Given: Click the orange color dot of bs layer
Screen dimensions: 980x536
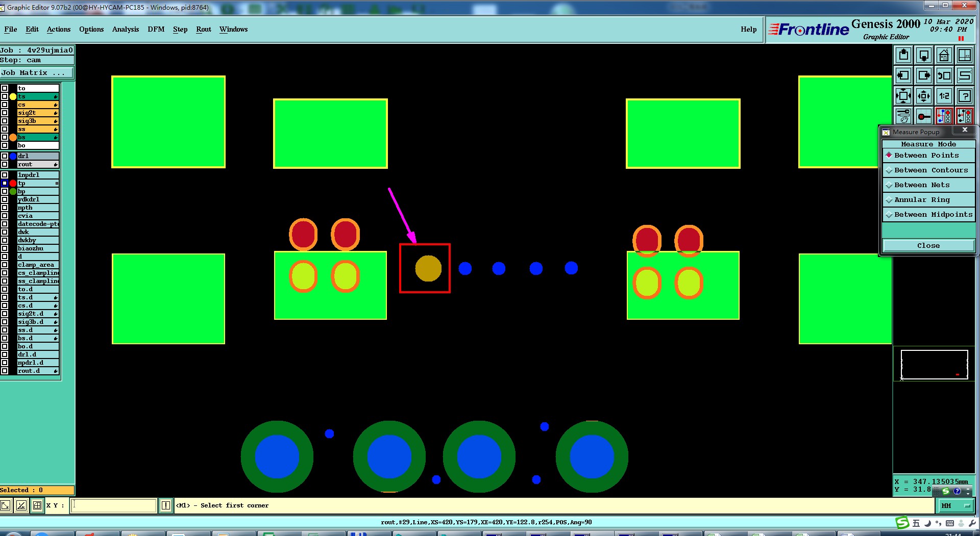Looking at the screenshot, I should tap(13, 137).
